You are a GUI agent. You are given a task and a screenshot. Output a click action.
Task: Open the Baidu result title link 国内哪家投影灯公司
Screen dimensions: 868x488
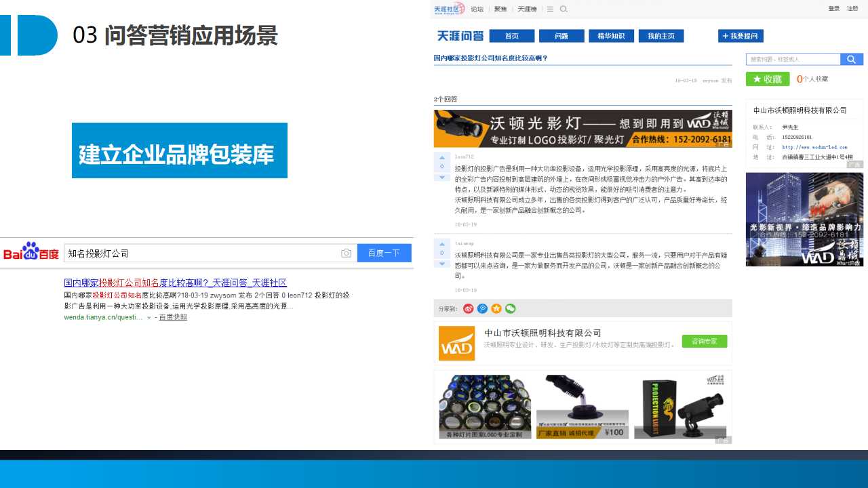[175, 283]
